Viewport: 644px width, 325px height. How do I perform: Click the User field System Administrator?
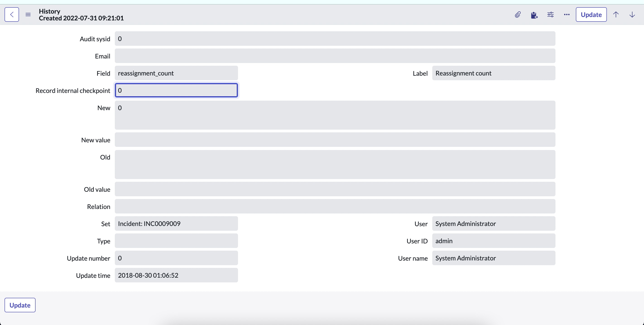pyautogui.click(x=494, y=223)
